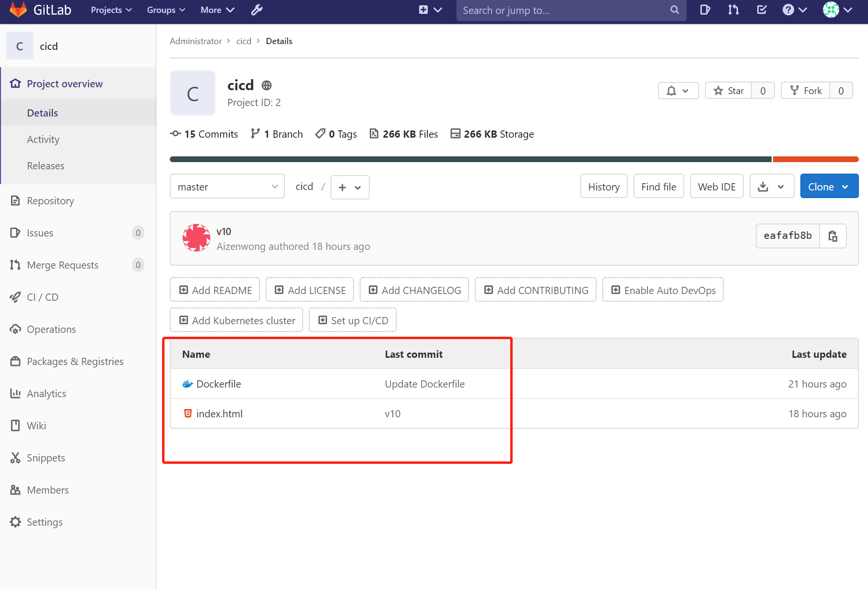Image resolution: width=868 pixels, height=589 pixels.
Task: Click the Find file button
Action: coord(659,187)
